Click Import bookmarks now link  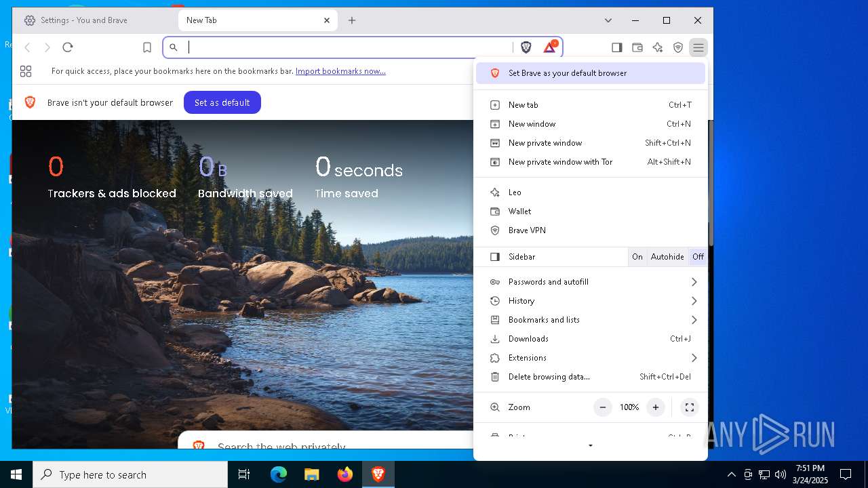click(x=340, y=71)
